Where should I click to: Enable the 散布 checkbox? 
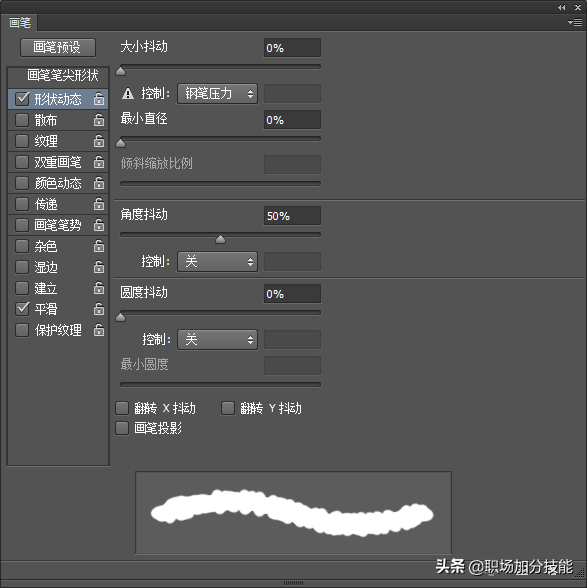pos(22,120)
